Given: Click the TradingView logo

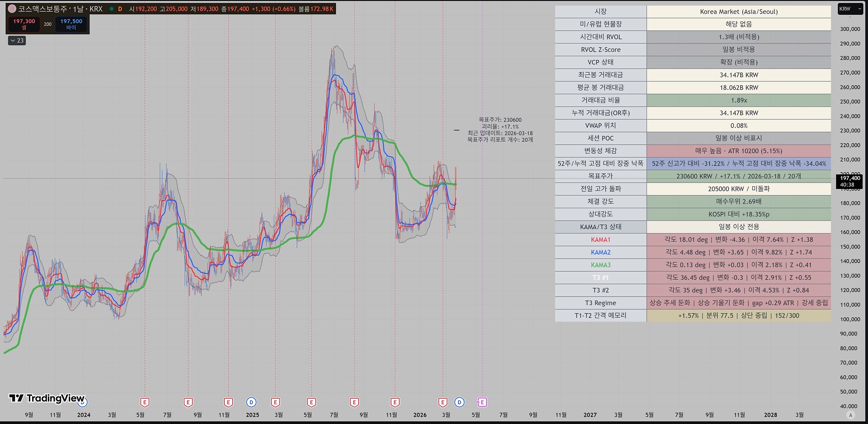Looking at the screenshot, I should [47, 398].
